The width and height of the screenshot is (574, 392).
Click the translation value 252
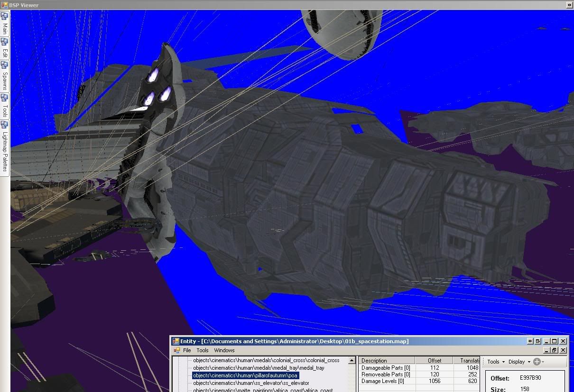(x=472, y=374)
